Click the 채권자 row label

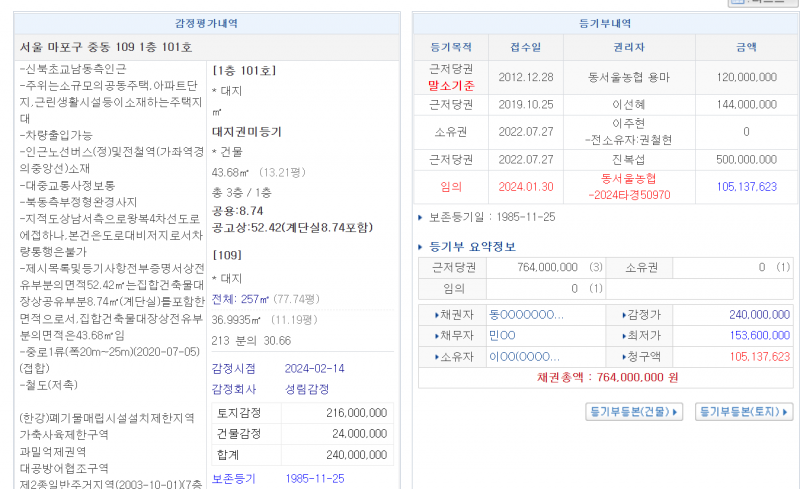(457, 314)
